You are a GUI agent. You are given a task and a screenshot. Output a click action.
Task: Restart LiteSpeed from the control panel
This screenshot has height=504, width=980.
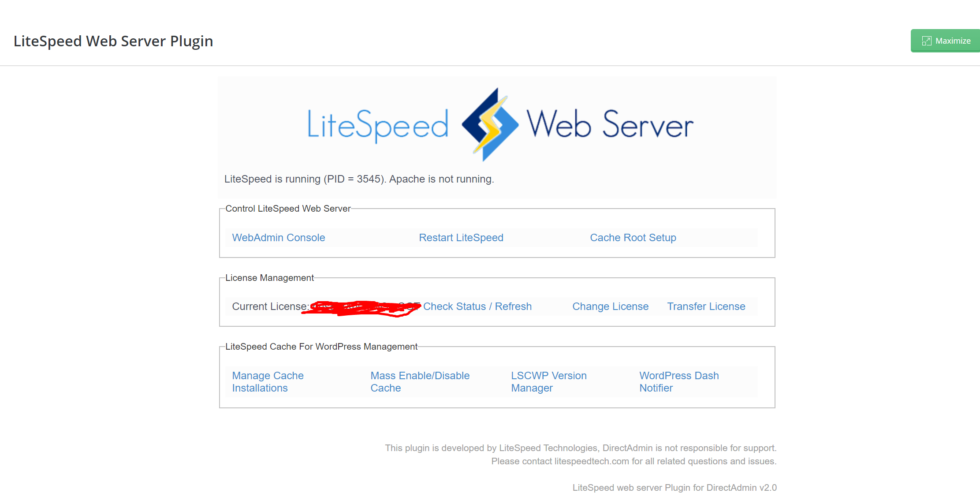point(461,237)
